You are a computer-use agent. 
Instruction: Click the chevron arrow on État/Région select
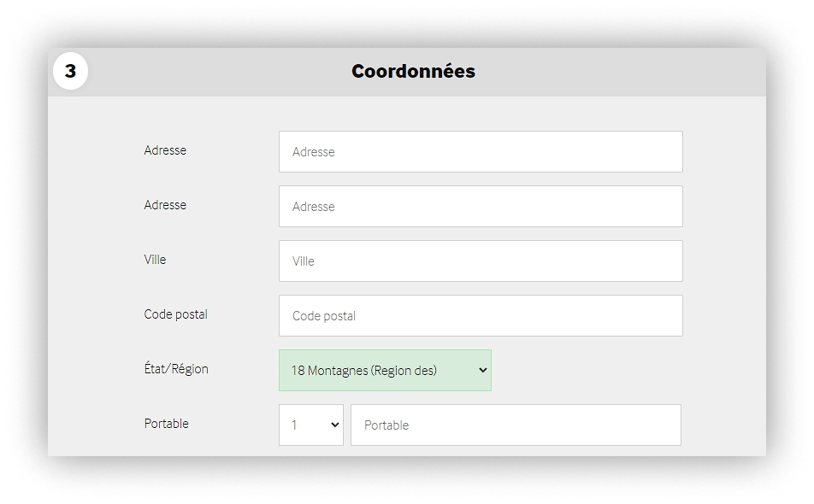481,370
